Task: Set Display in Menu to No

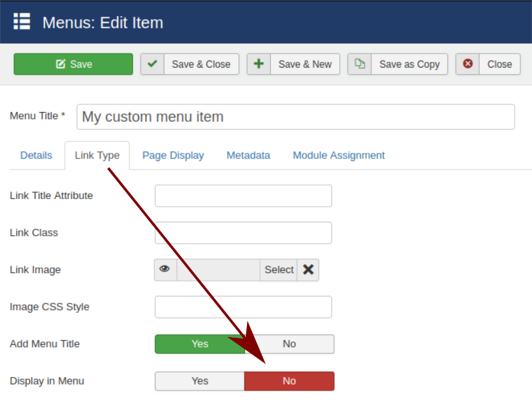Action: pyautogui.click(x=290, y=381)
